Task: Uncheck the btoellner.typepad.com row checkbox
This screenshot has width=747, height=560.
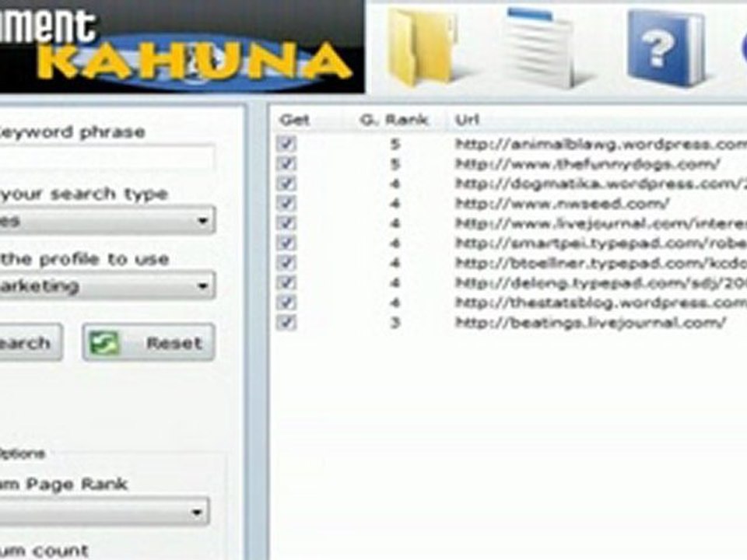Action: click(x=286, y=264)
